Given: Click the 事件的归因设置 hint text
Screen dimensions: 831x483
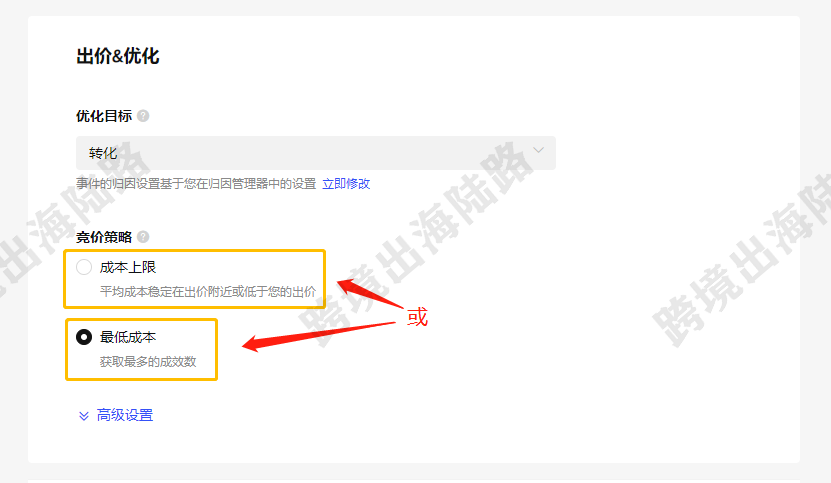Looking at the screenshot, I should click(196, 184).
